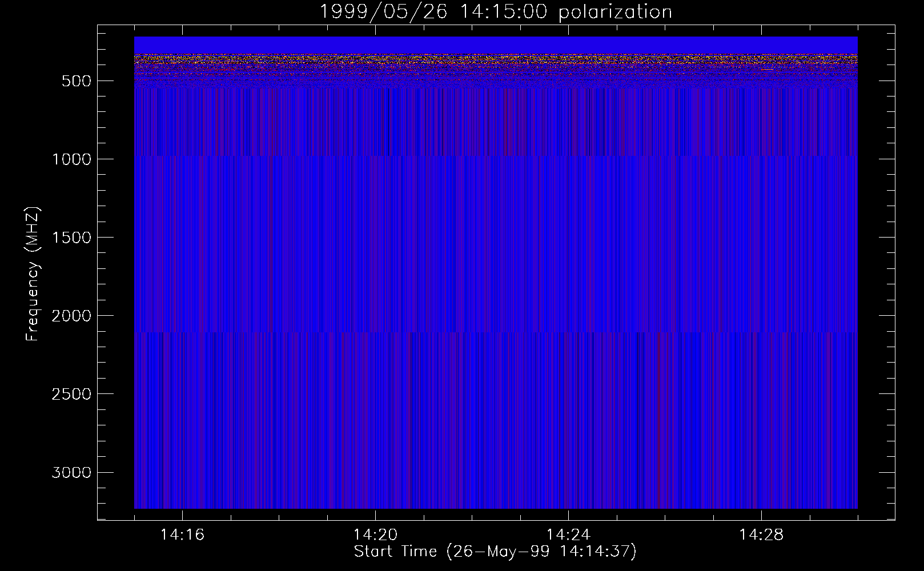Viewport: 924px width, 571px height.
Task: Click the 3000 frequency tick label
Action: tap(71, 473)
